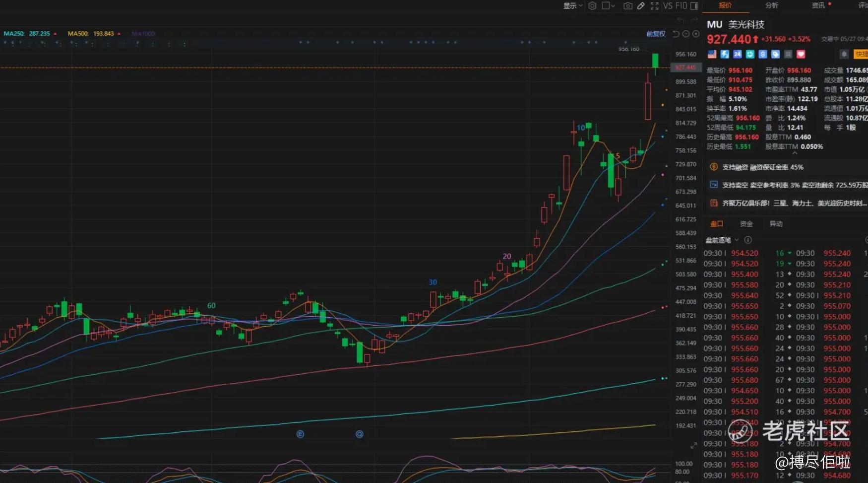Image resolution: width=868 pixels, height=483 pixels.
Task: Switch to the 资金 tab
Action: pyautogui.click(x=746, y=224)
